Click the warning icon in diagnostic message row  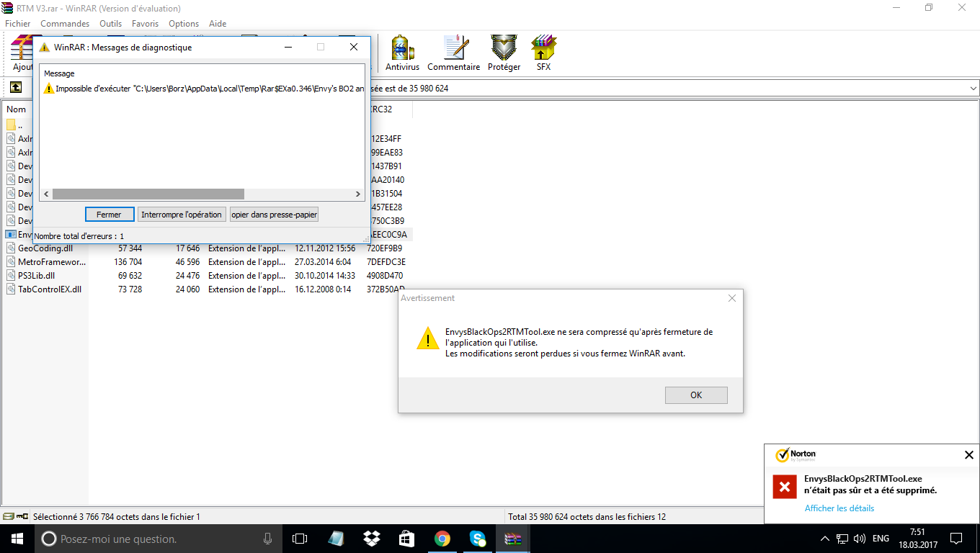coord(49,88)
